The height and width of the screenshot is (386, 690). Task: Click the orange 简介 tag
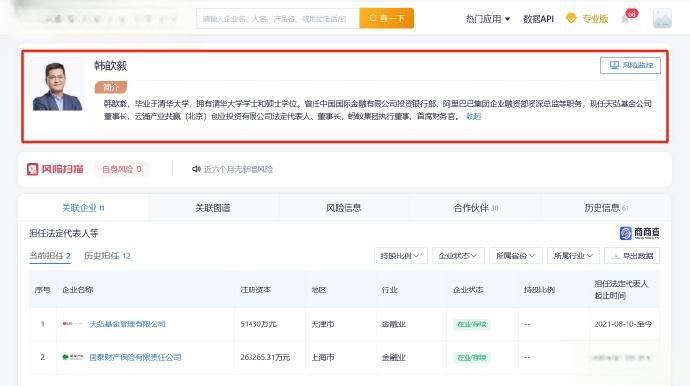point(111,87)
